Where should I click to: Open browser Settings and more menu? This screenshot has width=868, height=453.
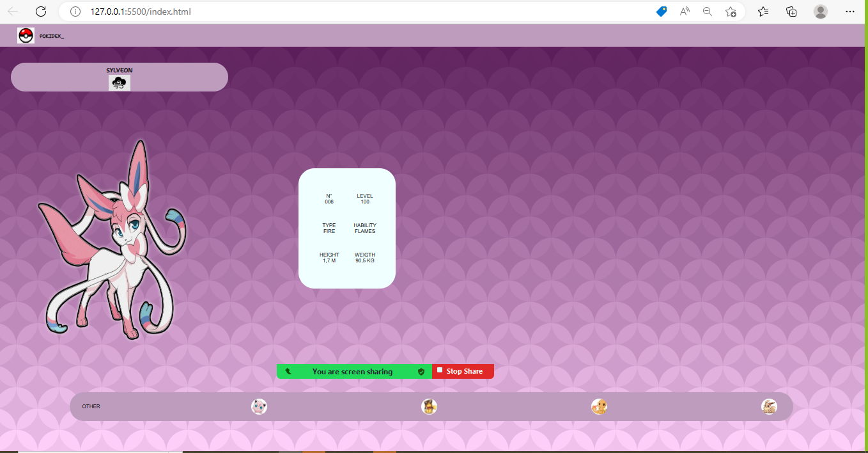850,12
